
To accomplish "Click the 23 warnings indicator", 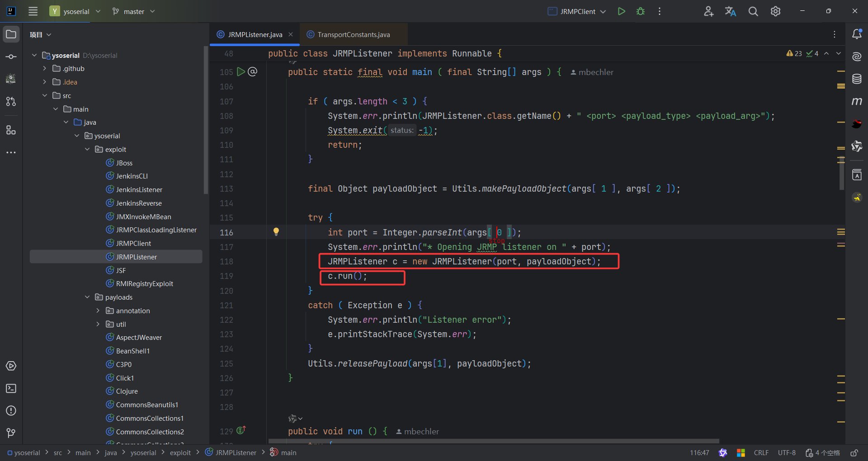I will tap(794, 53).
